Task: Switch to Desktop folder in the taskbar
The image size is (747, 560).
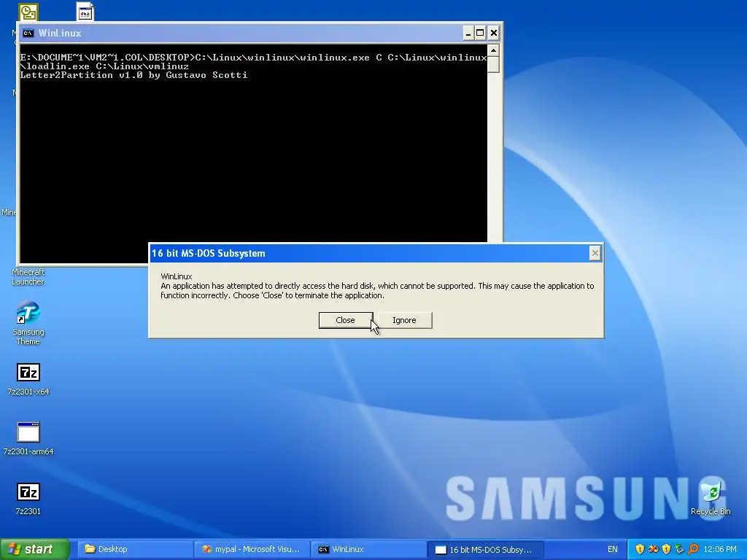Action: pyautogui.click(x=133, y=549)
